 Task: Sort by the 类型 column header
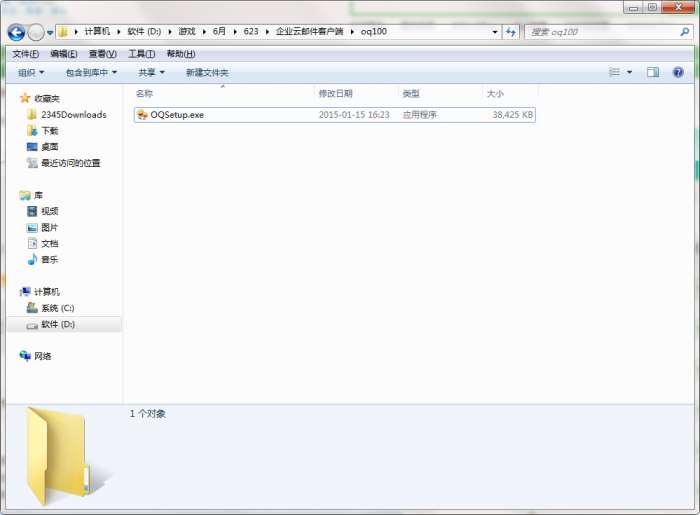pyautogui.click(x=411, y=93)
